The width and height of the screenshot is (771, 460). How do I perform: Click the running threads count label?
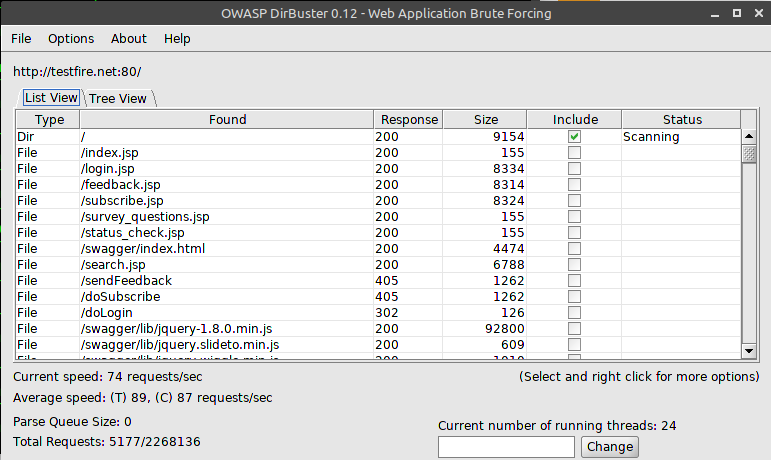pos(557,426)
